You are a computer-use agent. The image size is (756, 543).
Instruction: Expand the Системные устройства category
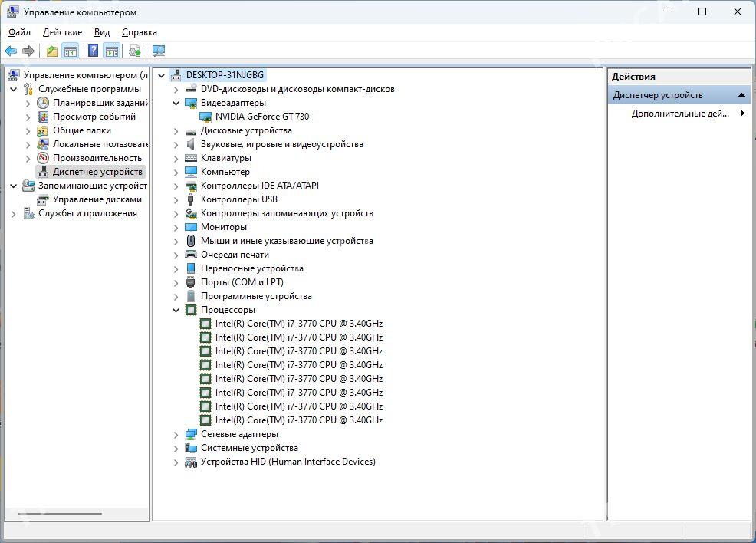pos(176,449)
